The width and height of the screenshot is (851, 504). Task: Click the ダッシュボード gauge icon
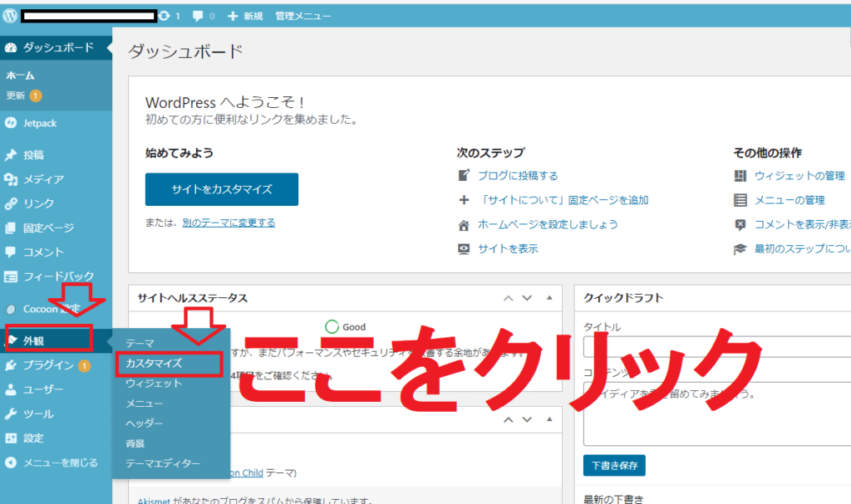click(10, 48)
